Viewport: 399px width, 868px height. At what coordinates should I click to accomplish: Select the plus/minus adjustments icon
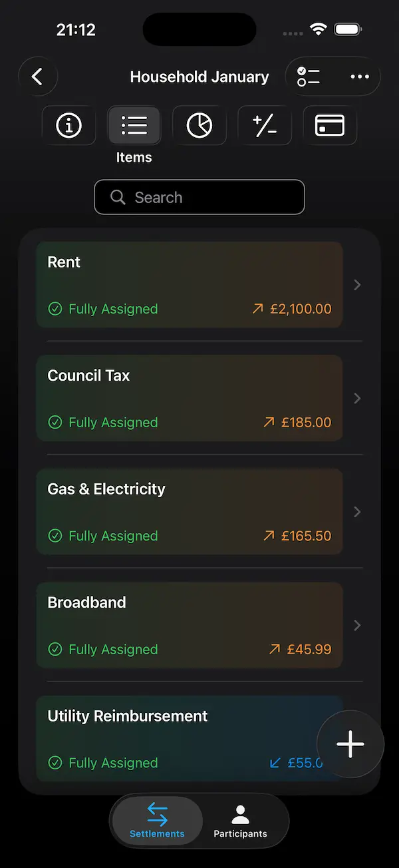(x=264, y=125)
